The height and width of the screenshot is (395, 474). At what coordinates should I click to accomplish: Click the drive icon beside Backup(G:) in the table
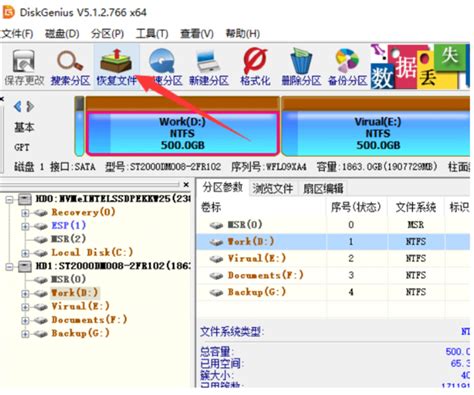click(216, 292)
